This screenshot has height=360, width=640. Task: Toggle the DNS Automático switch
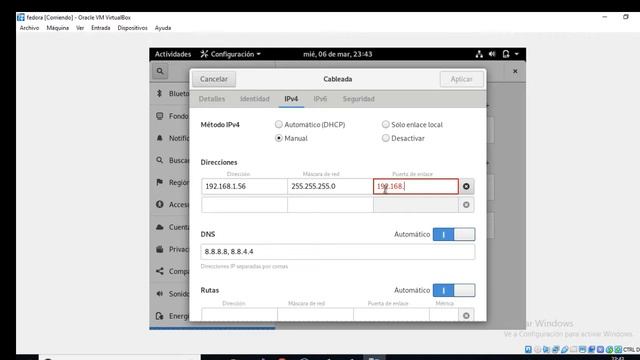[454, 234]
